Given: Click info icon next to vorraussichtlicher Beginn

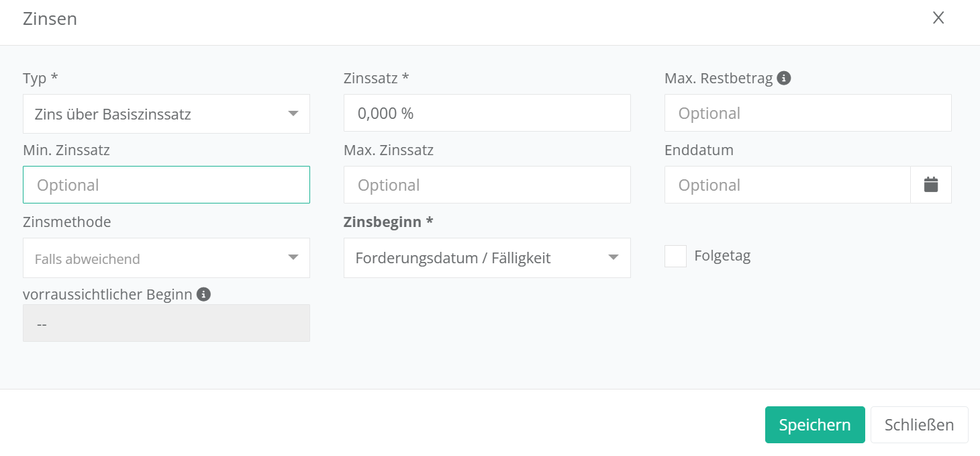Looking at the screenshot, I should [x=203, y=294].
